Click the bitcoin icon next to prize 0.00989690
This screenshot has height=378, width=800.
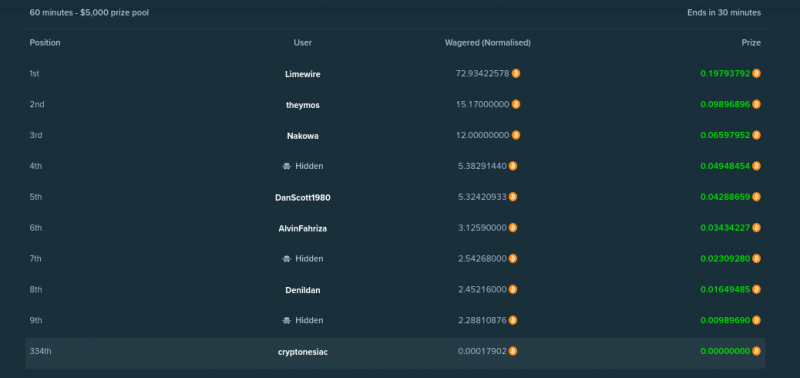pos(756,320)
